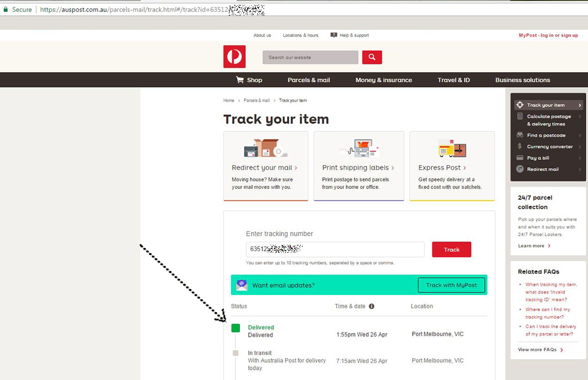Open the Locations & hours link

(x=300, y=35)
